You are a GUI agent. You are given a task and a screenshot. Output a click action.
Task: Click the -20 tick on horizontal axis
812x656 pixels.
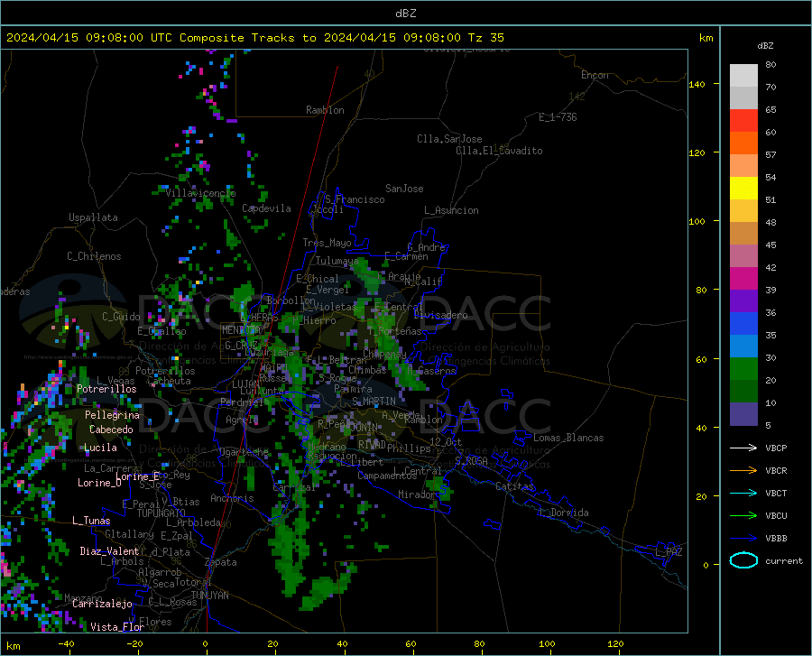pos(134,644)
